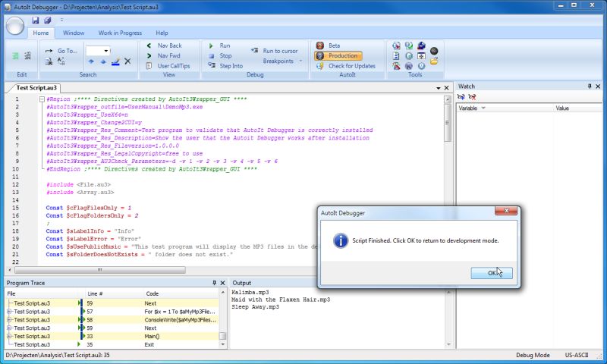Viewport: 607px width, 364px height.
Task: Click the outdent icon in Edit group
Action: 27,55
